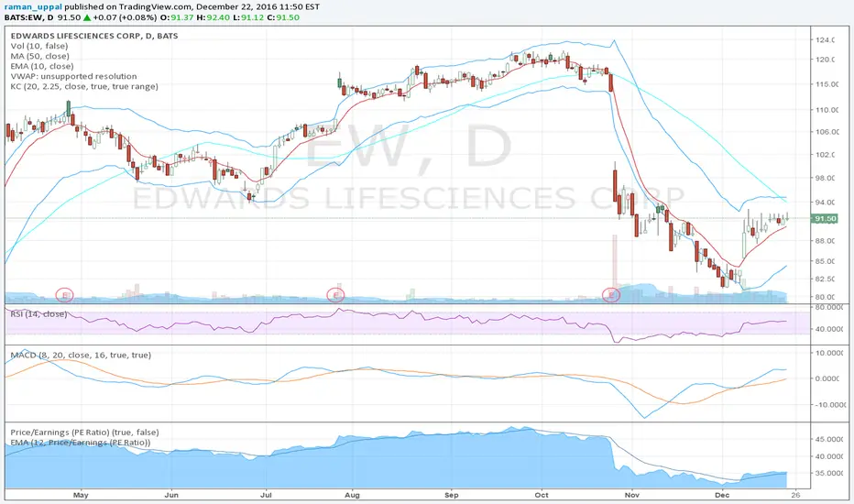The image size is (854, 504).
Task: Click 'Jul' on the time axis
Action: [x=266, y=495]
